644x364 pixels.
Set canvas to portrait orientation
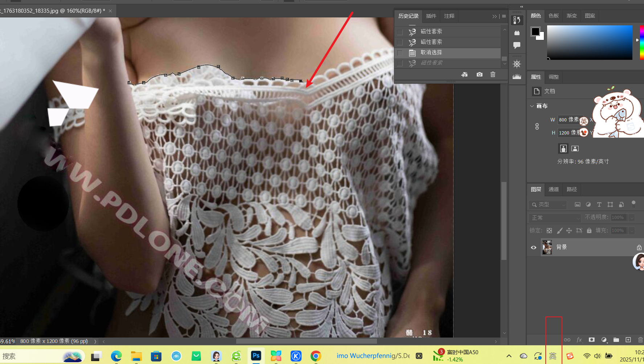tap(563, 148)
